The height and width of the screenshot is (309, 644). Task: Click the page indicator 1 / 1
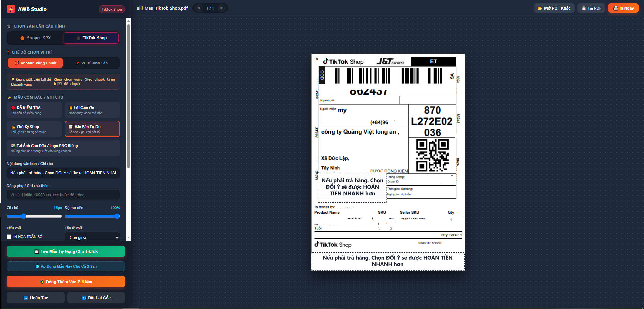[x=210, y=8]
